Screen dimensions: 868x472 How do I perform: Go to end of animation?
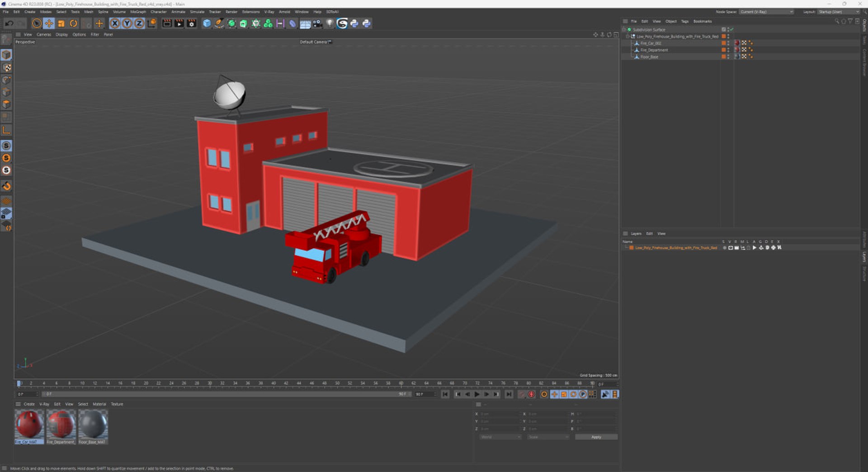click(x=509, y=395)
